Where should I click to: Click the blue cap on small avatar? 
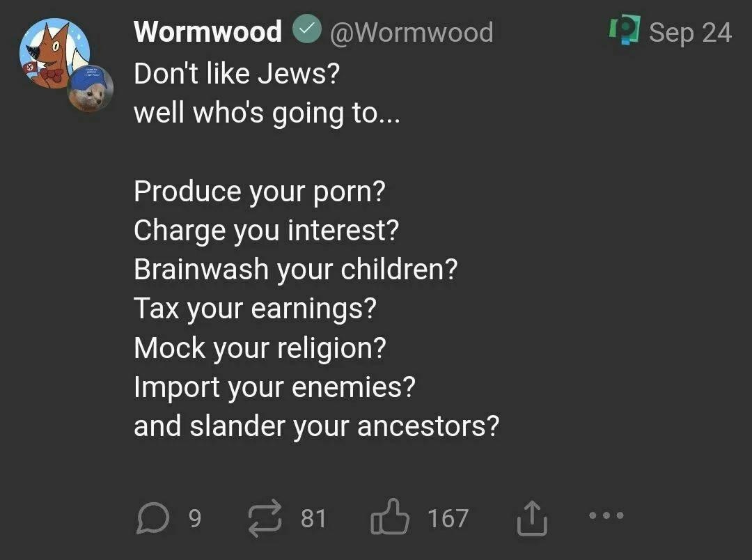pyautogui.click(x=88, y=77)
